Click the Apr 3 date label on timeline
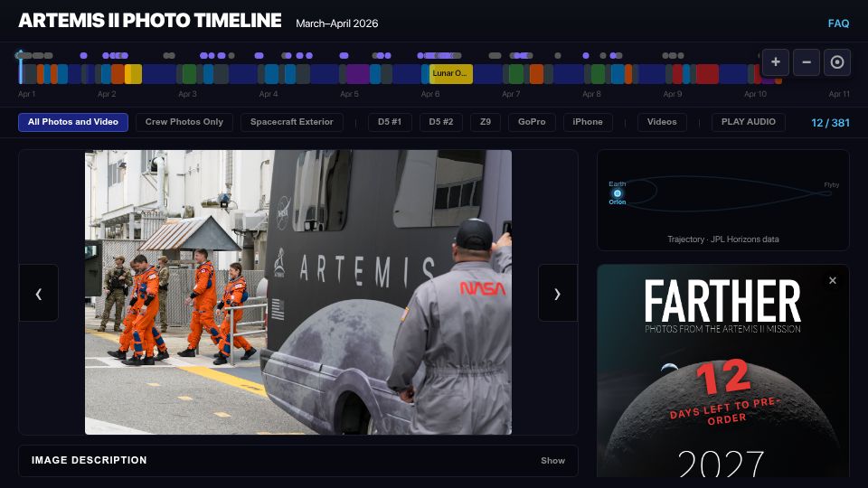This screenshot has width=868, height=488. [x=187, y=94]
